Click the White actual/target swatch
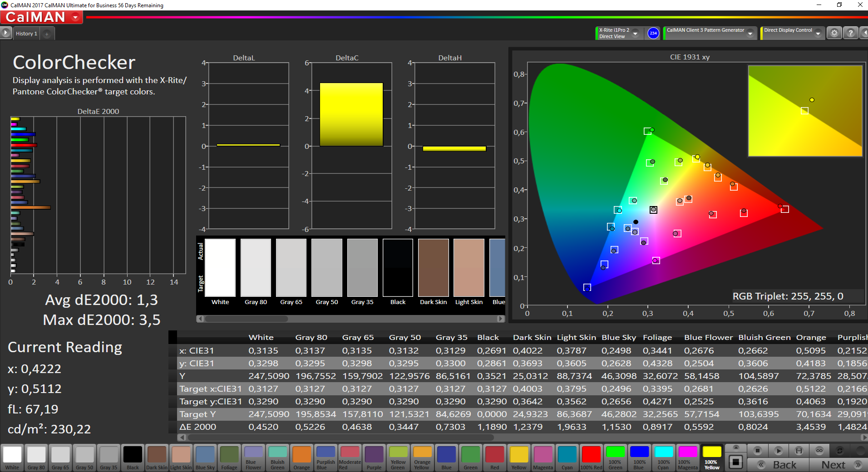 (220, 268)
